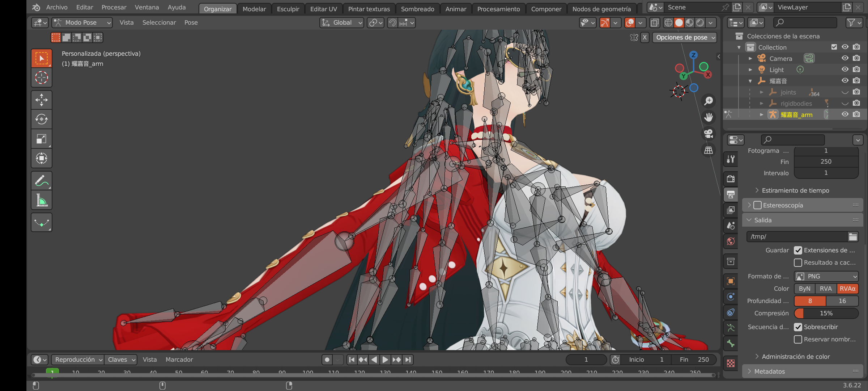The height and width of the screenshot is (391, 868).
Task: Jump playback to the last frame
Action: point(408,360)
